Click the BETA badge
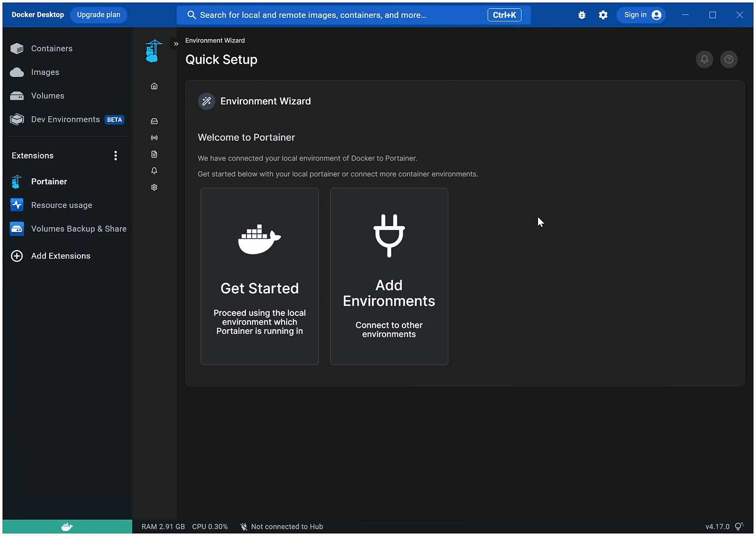756x536 pixels. coord(114,120)
